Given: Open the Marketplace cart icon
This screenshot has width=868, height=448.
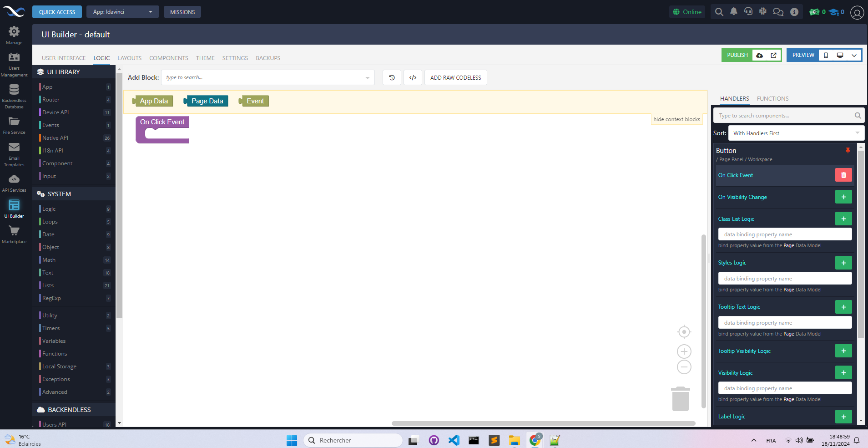Looking at the screenshot, I should click(14, 231).
